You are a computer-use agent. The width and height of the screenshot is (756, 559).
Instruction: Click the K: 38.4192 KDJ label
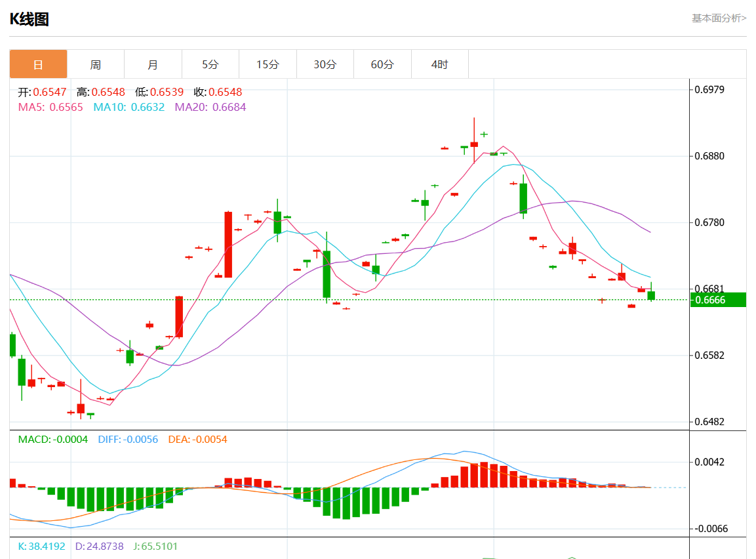tap(41, 546)
